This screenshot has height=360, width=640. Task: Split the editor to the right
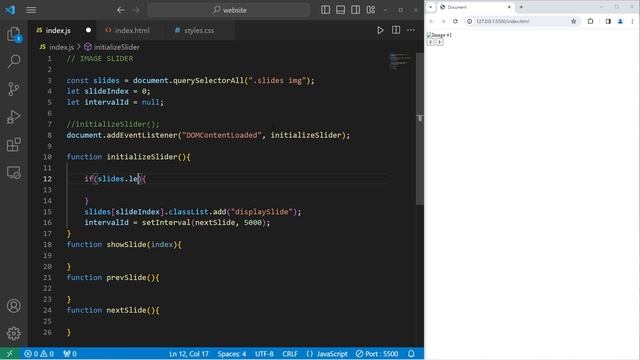click(x=396, y=30)
